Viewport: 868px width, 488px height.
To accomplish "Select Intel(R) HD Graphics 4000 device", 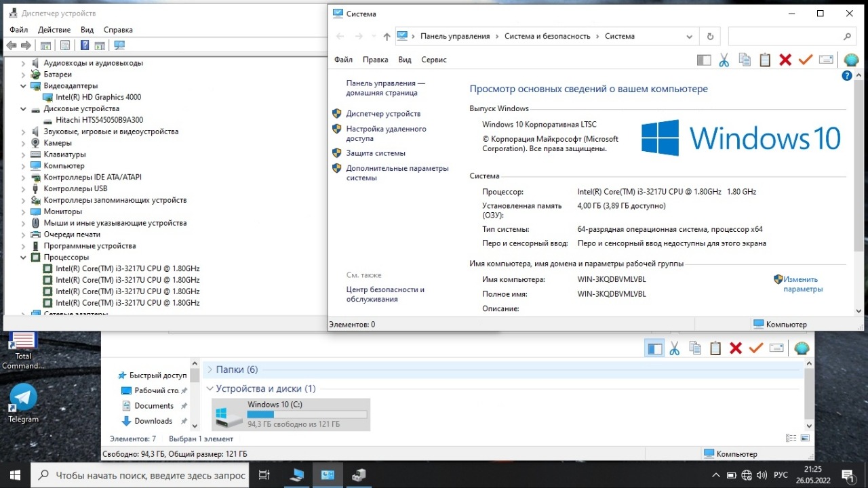I will point(98,97).
